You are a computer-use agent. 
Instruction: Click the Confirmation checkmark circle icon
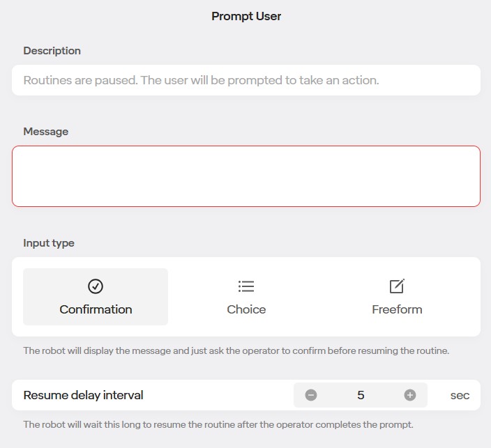click(x=96, y=286)
